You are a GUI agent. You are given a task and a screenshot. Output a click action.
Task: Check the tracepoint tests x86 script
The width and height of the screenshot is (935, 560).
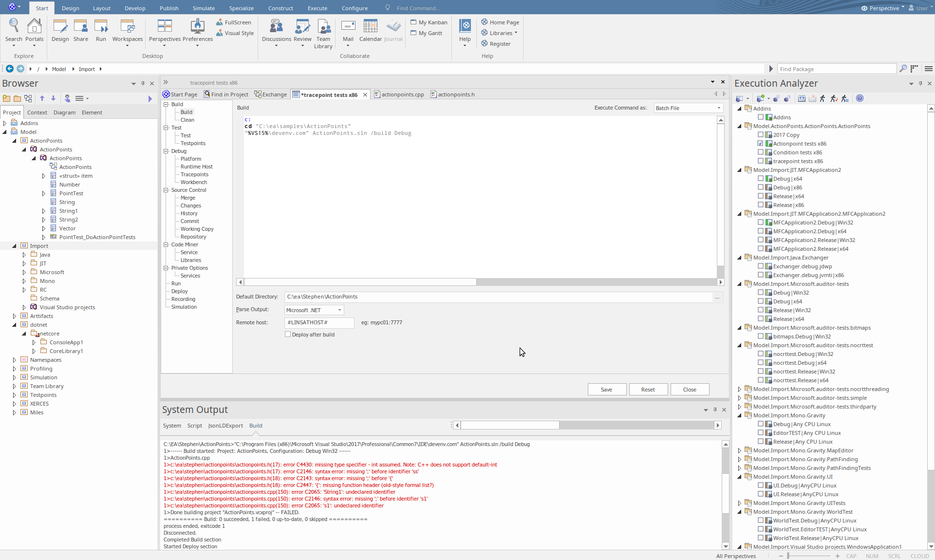[x=761, y=161]
